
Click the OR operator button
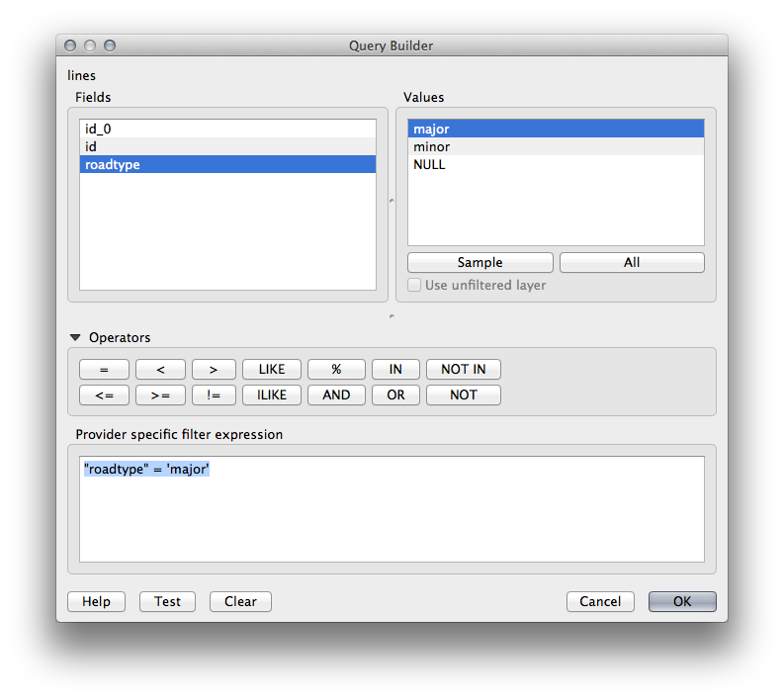pos(395,395)
